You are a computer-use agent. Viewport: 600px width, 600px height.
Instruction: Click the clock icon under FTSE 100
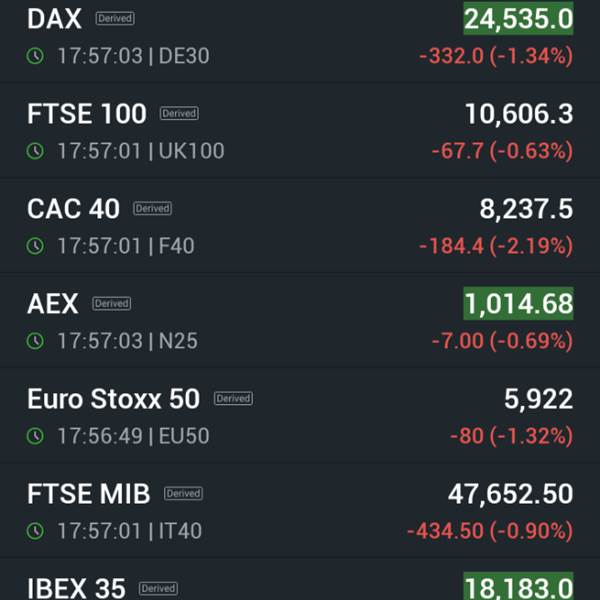[36, 151]
